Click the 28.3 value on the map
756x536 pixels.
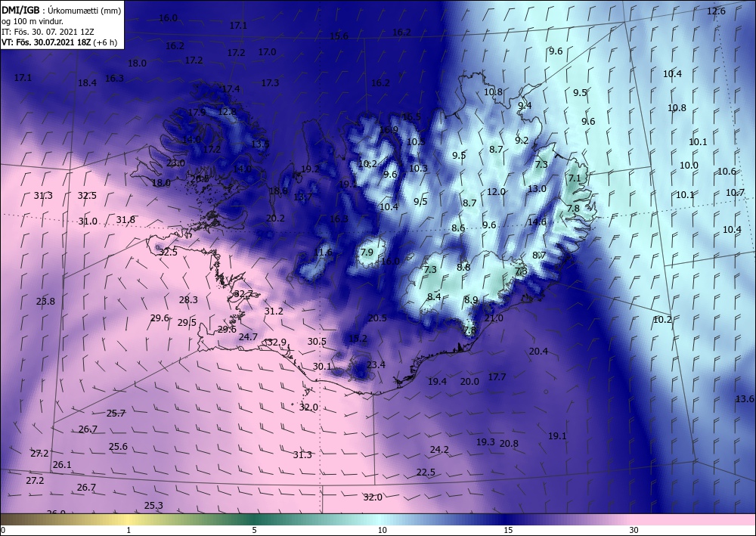pyautogui.click(x=188, y=300)
